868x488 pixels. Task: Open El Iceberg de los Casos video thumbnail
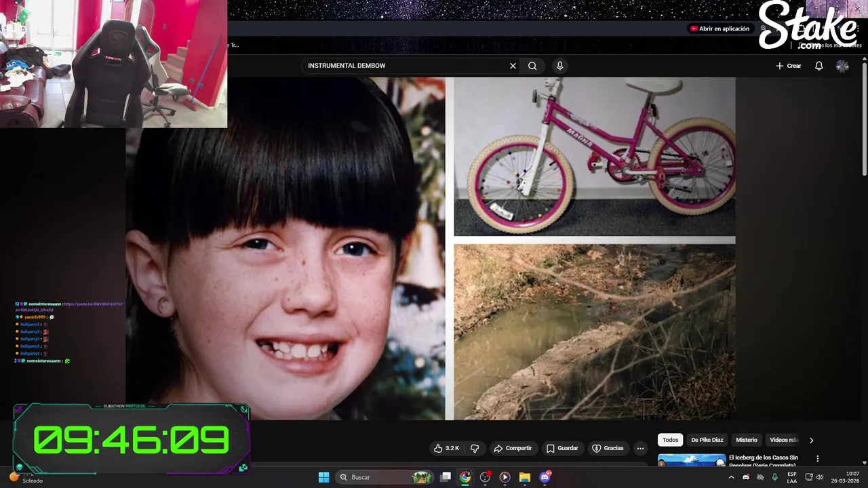(692, 460)
